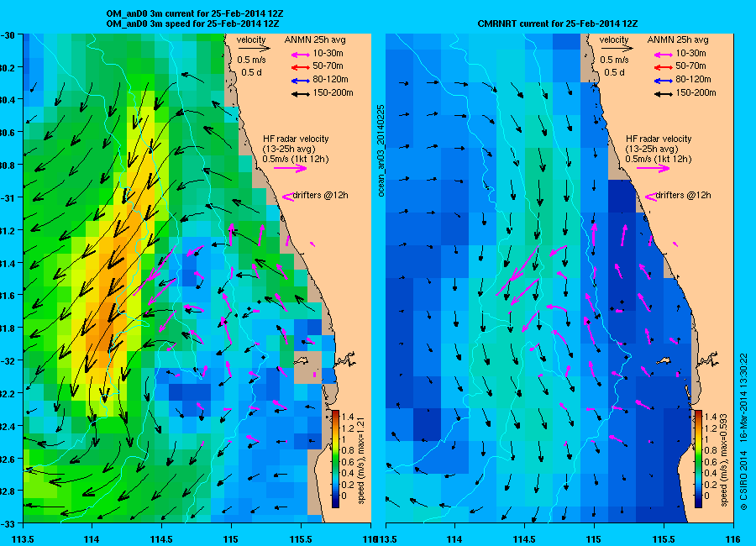Click longitude label '116' at far right
The height and width of the screenshot is (546, 756).
click(732, 539)
